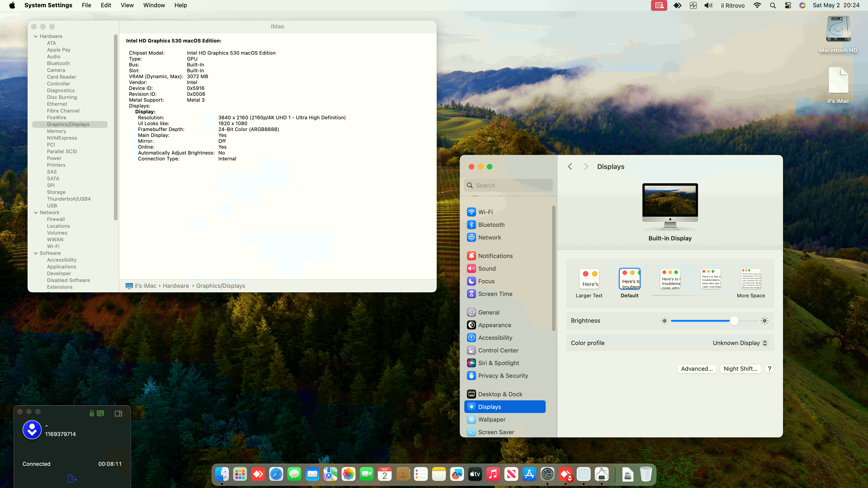
Task: Select the middle scaled resolution thumbnail
Action: [x=670, y=279]
